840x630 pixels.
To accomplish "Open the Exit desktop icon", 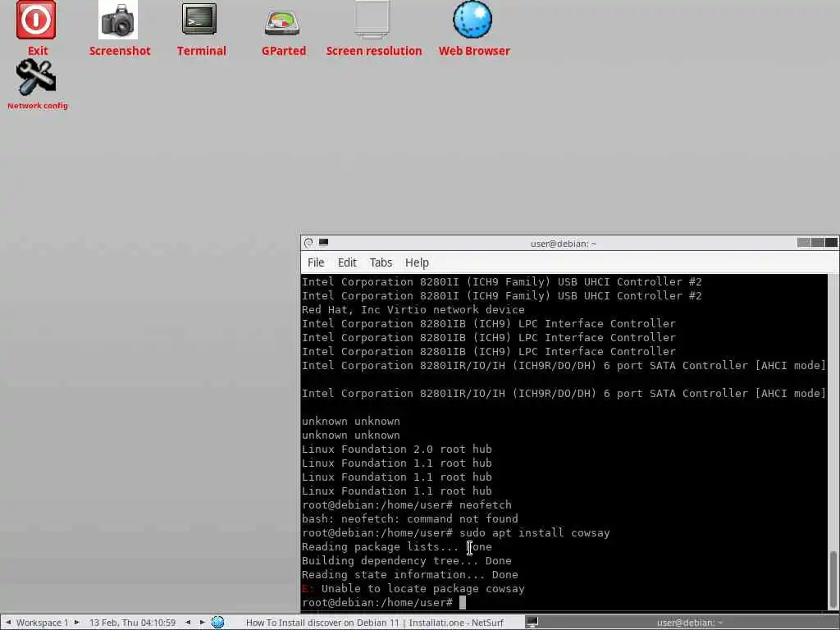I will [x=36, y=21].
